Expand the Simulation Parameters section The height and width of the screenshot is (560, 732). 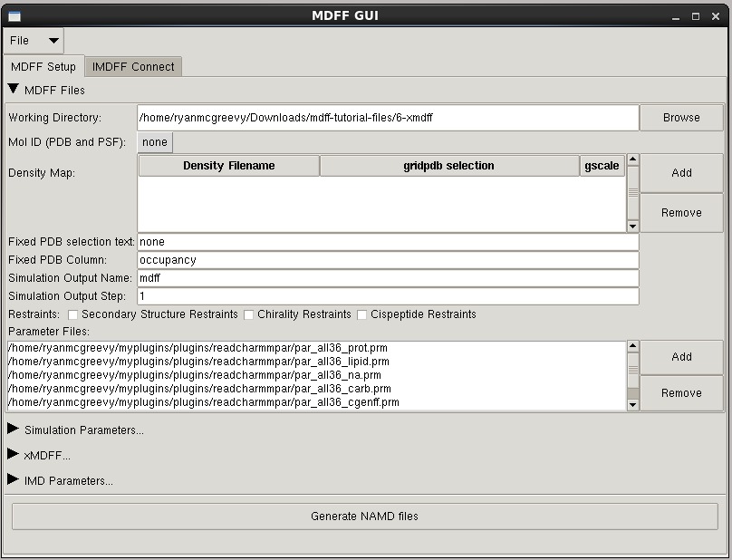[x=14, y=430]
